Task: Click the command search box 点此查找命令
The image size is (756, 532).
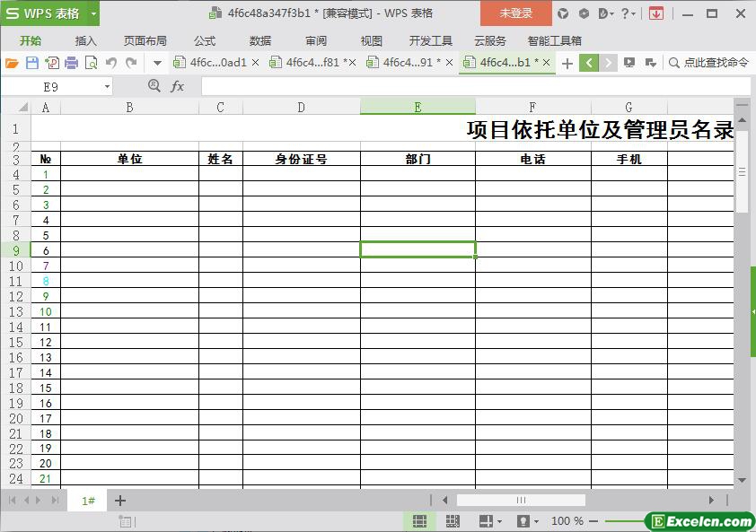Action: [x=708, y=63]
